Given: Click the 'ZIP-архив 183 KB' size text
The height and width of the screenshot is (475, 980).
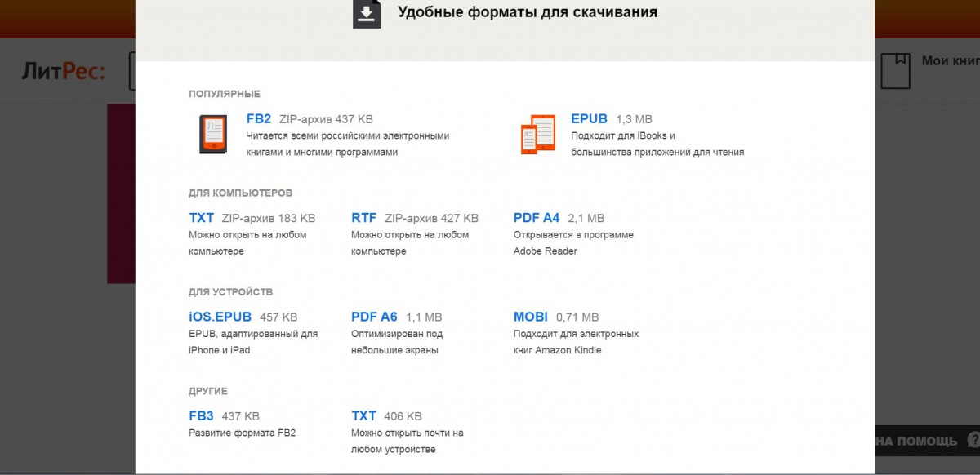Looking at the screenshot, I should pos(269,218).
